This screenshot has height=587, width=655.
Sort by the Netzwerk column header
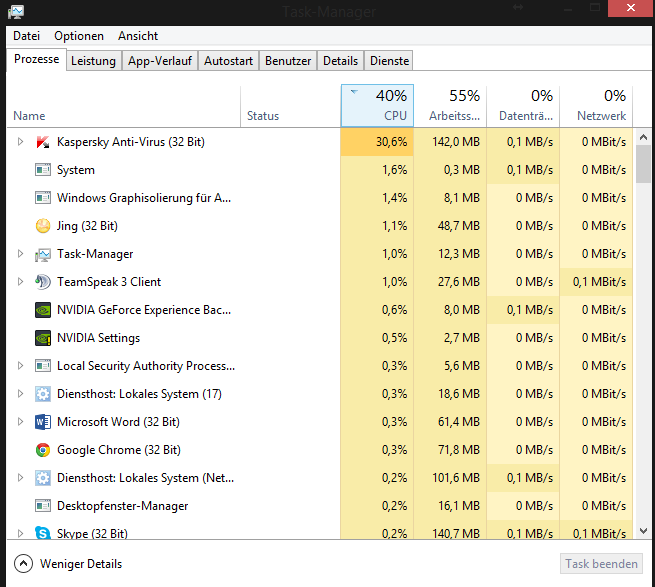tap(596, 106)
